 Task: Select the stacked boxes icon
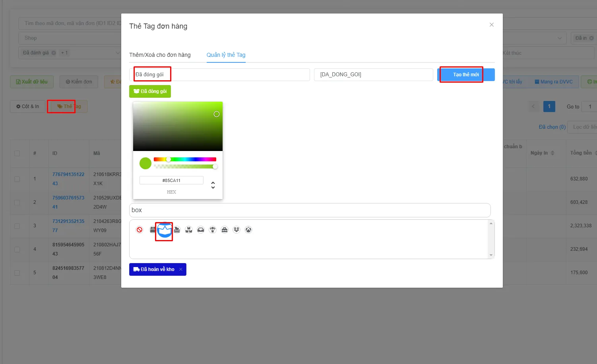coord(189,230)
